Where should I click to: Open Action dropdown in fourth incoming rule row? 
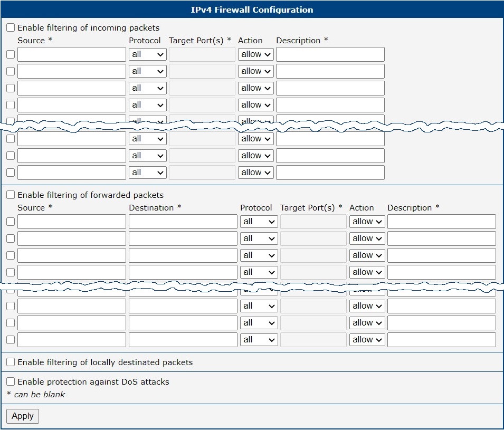pos(256,105)
